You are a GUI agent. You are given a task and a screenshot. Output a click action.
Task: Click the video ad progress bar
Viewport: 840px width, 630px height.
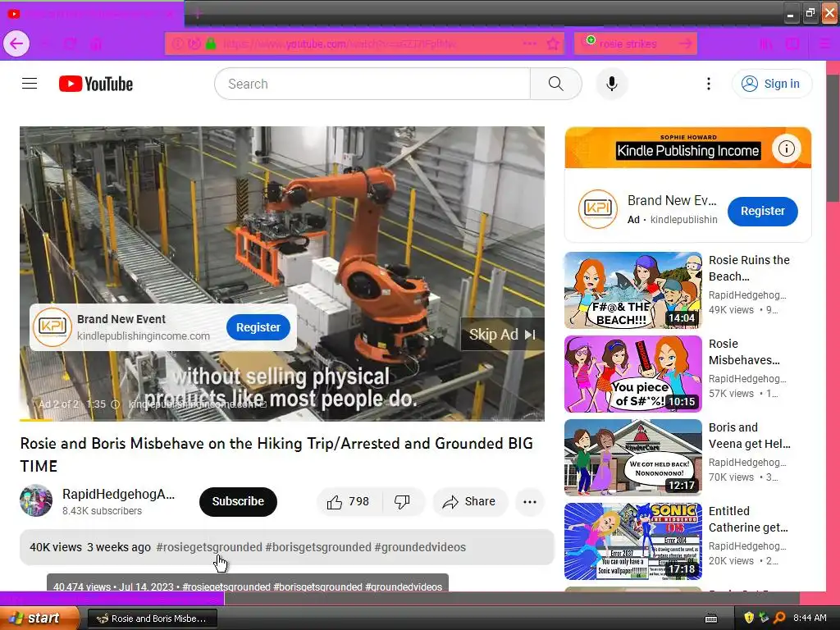pos(282,419)
